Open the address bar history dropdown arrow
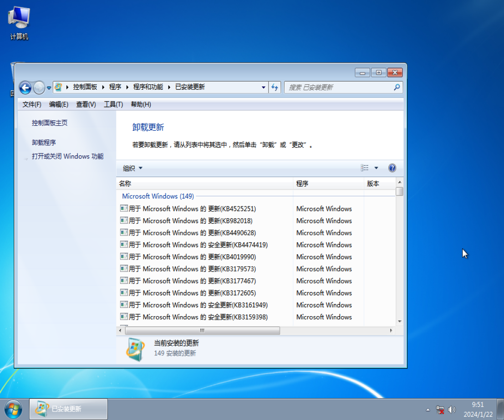Viewport: 504px width, 420px height. pos(263,87)
